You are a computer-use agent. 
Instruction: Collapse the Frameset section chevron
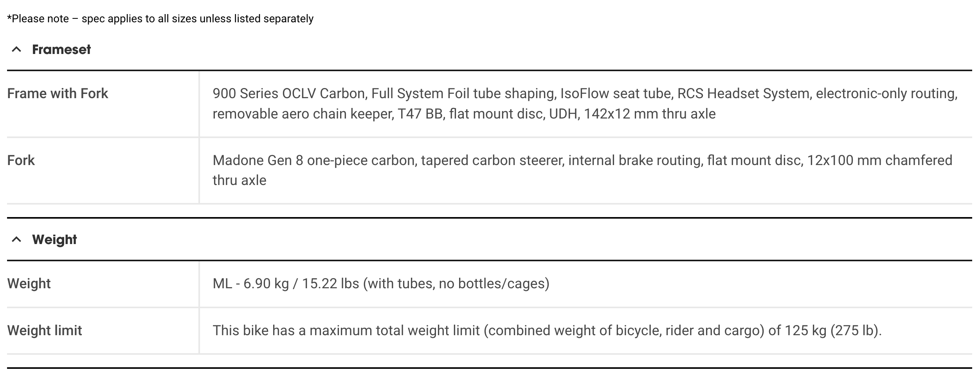16,50
